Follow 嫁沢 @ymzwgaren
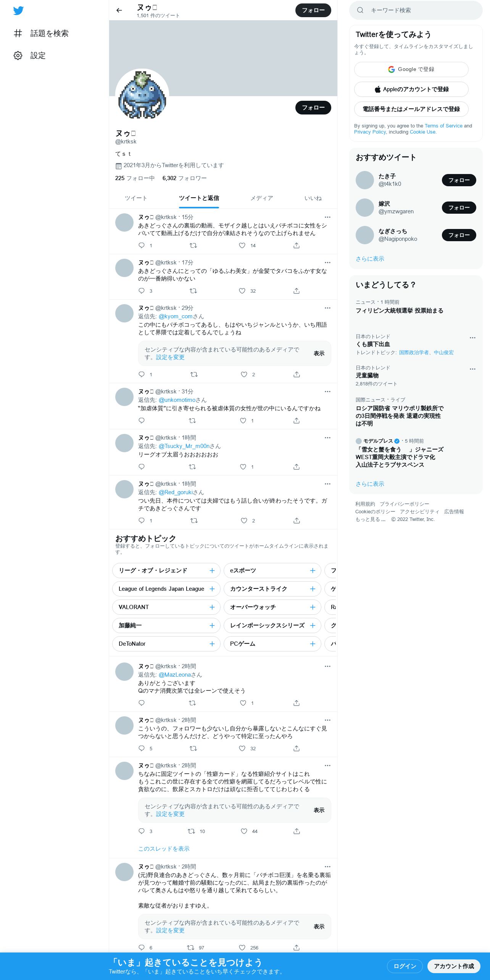The height and width of the screenshot is (980, 490). coord(459,208)
